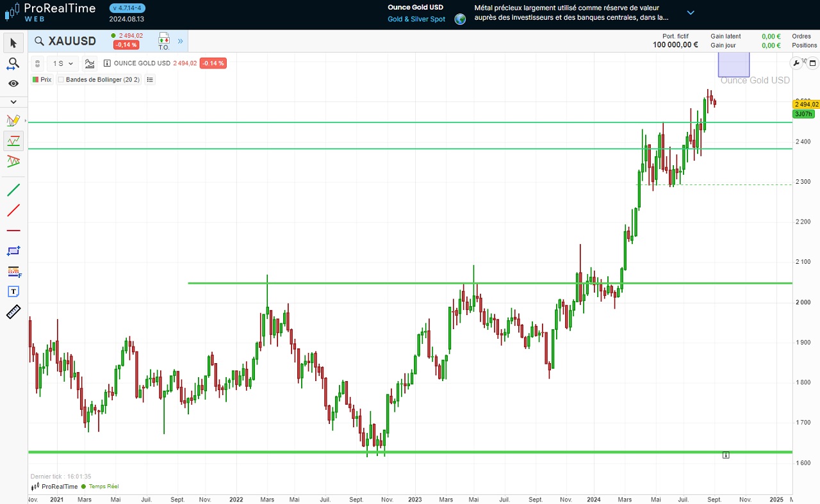Click the Gain latent value

coord(771,37)
